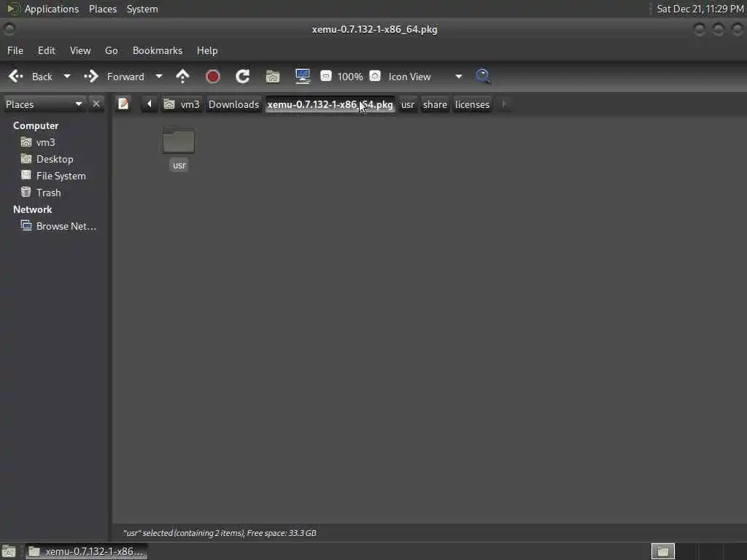Open Desktop in sidebar
The width and height of the screenshot is (747, 560).
[55, 159]
